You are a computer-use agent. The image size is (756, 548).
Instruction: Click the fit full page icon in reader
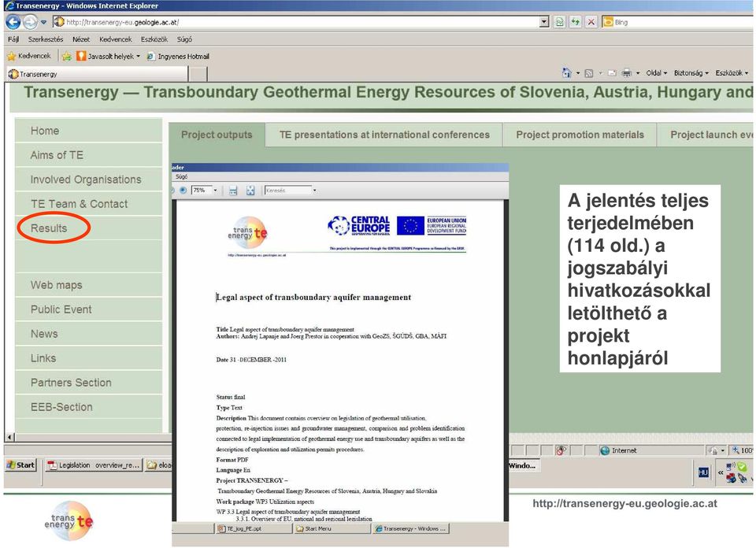coord(250,191)
